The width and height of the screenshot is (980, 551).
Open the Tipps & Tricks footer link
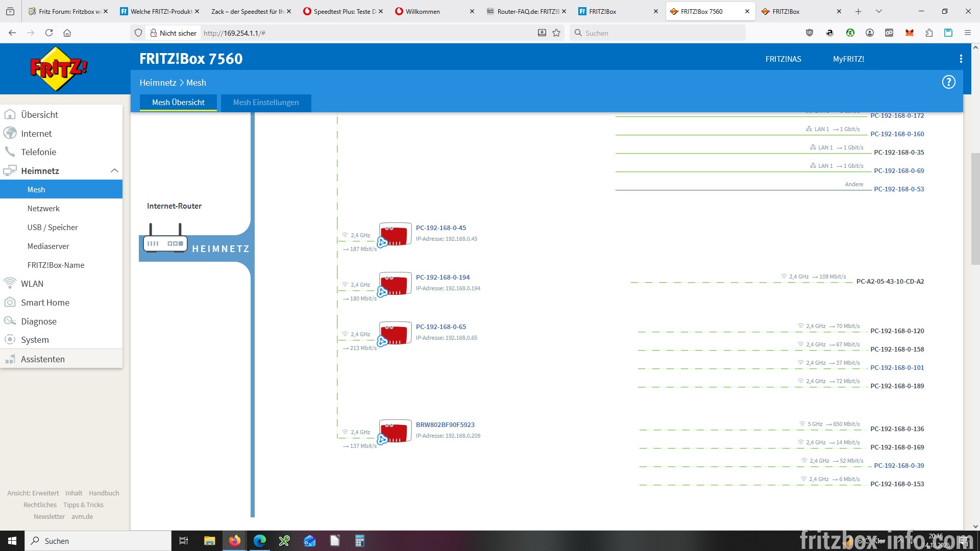(x=83, y=505)
